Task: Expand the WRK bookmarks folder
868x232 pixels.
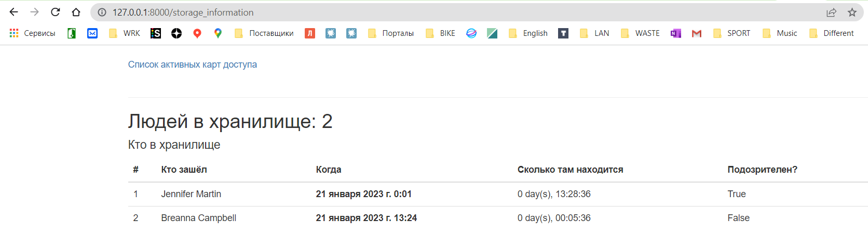Action: click(x=125, y=33)
